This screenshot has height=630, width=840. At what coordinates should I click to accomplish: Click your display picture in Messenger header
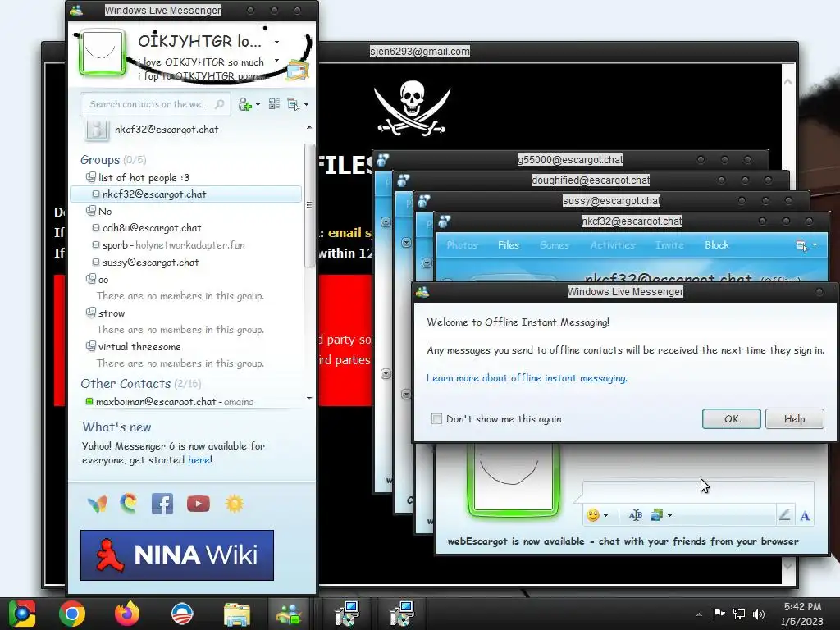point(103,52)
